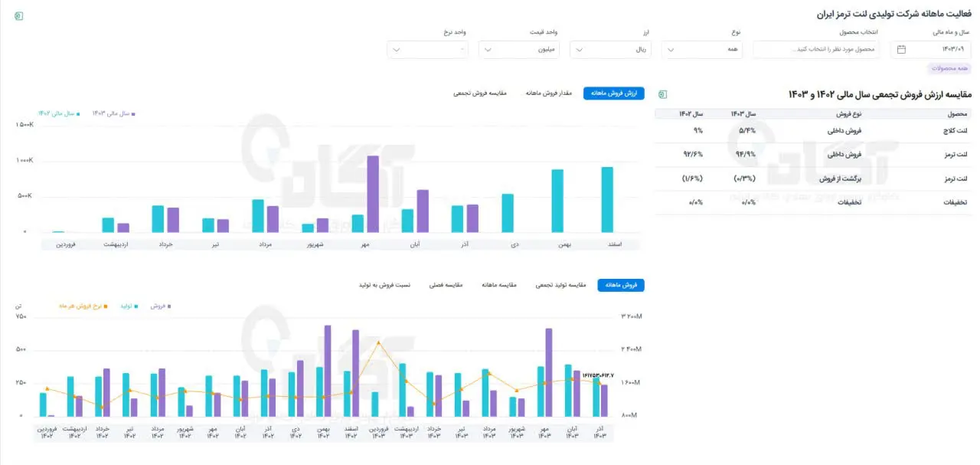
Task: Click the tall purple مهر bar in top chart
Action: (373, 194)
